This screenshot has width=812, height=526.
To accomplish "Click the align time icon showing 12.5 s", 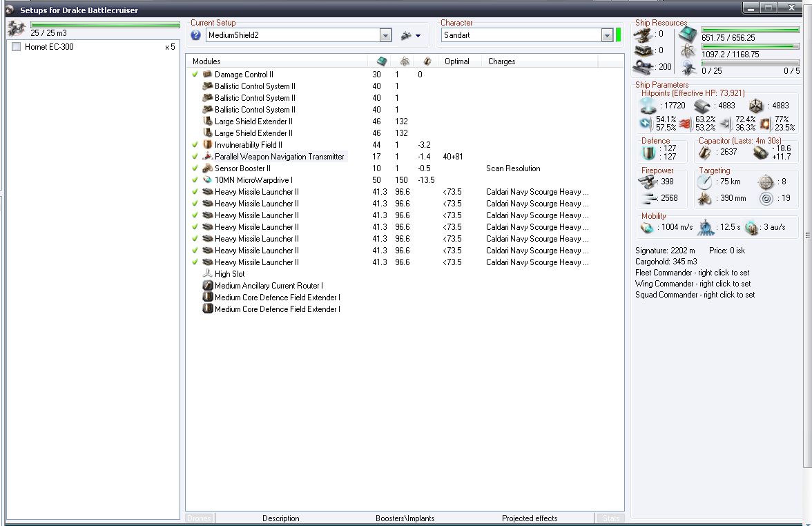I will [x=706, y=226].
